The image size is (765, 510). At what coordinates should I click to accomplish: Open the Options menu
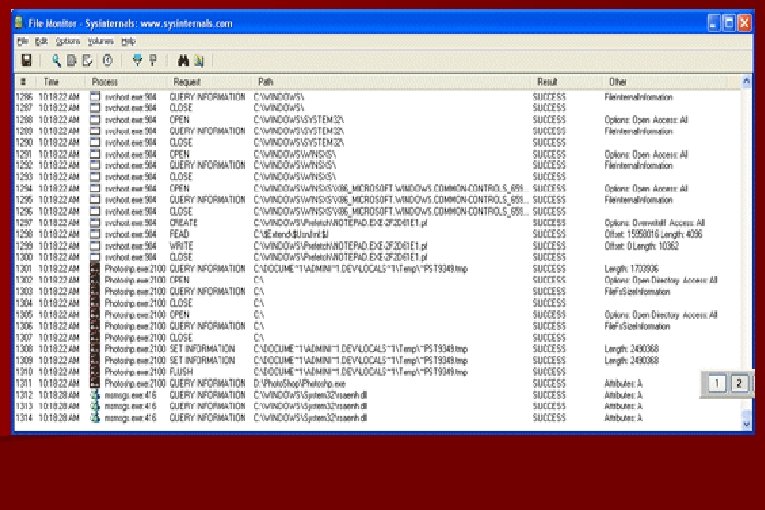(x=67, y=41)
